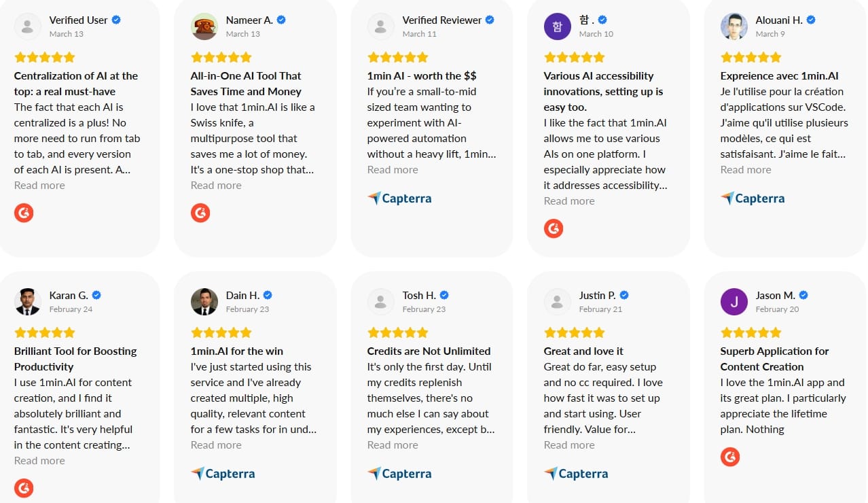The image size is (868, 503).
Task: Click the G2 logo under Karan G.'s review
Action: pos(24,488)
